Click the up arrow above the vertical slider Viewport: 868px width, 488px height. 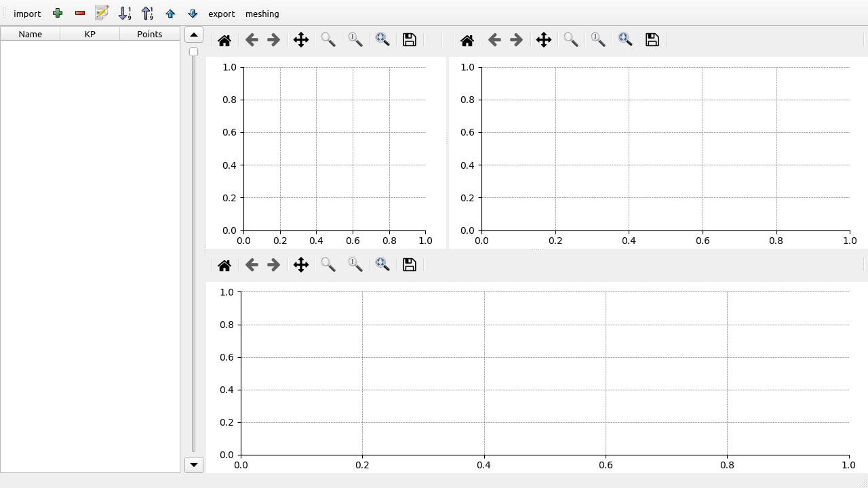[x=194, y=35]
